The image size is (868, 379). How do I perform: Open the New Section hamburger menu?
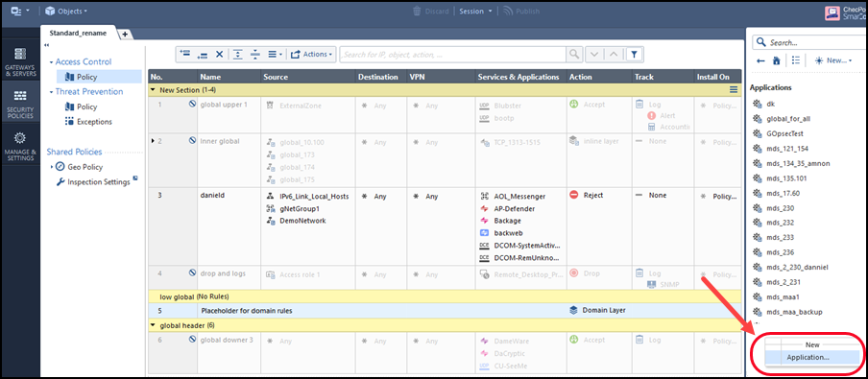[x=734, y=89]
